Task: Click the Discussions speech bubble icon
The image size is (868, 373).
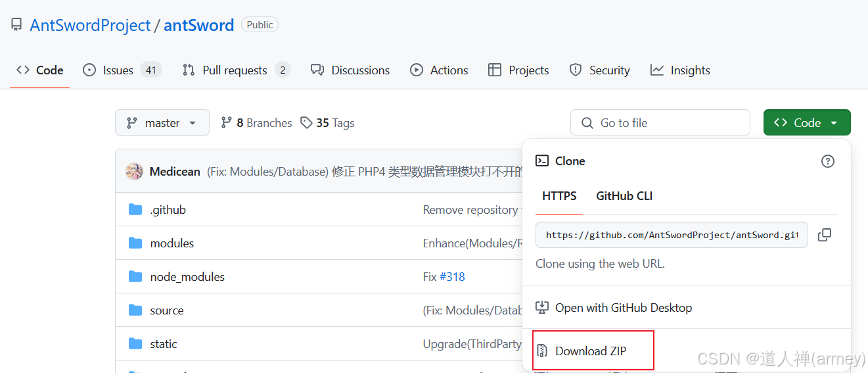Action: pyautogui.click(x=317, y=70)
